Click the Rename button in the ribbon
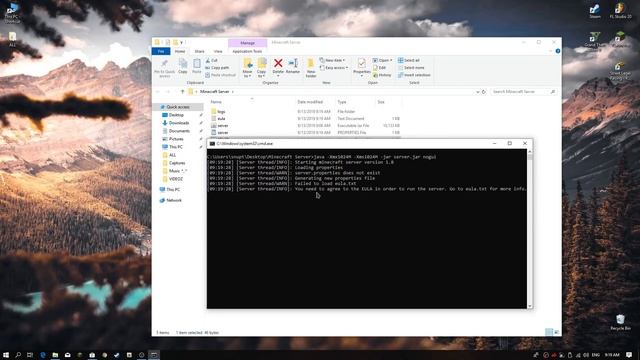 click(293, 66)
